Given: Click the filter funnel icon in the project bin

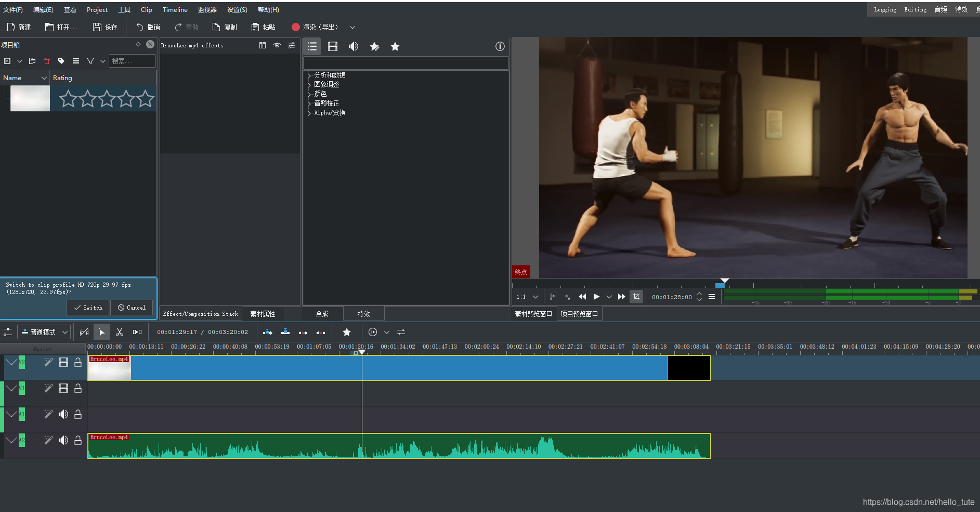Looking at the screenshot, I should point(90,61).
